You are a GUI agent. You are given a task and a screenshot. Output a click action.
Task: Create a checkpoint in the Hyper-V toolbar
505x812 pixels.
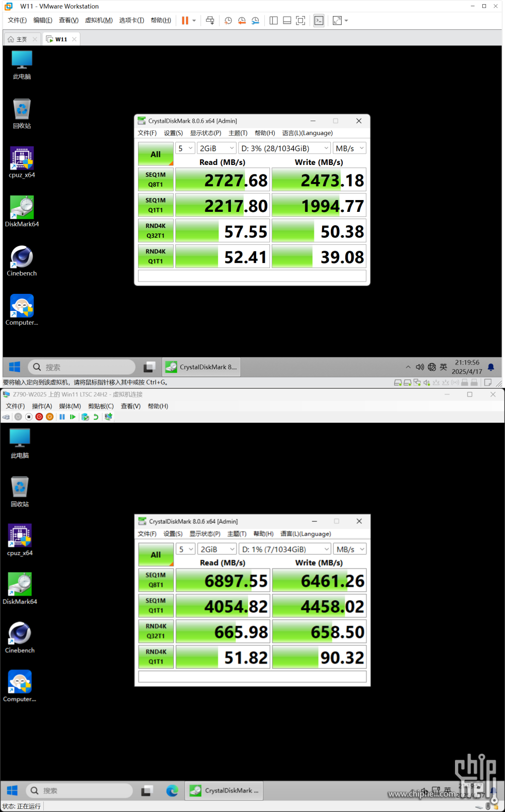pos(86,417)
